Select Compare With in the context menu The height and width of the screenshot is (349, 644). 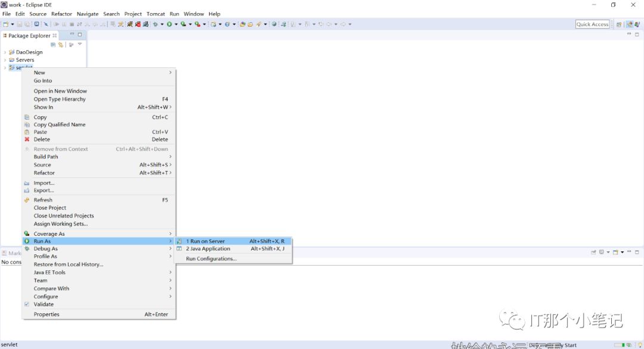click(98, 289)
